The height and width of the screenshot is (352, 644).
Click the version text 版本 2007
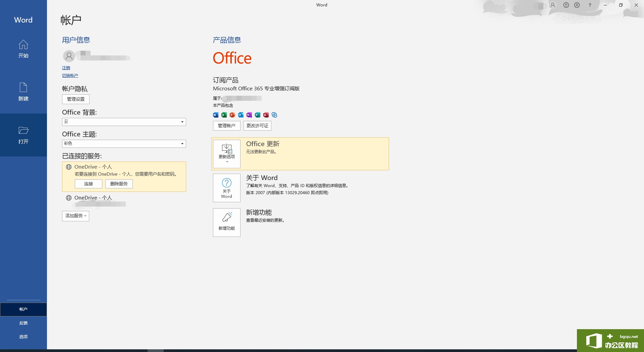point(287,193)
